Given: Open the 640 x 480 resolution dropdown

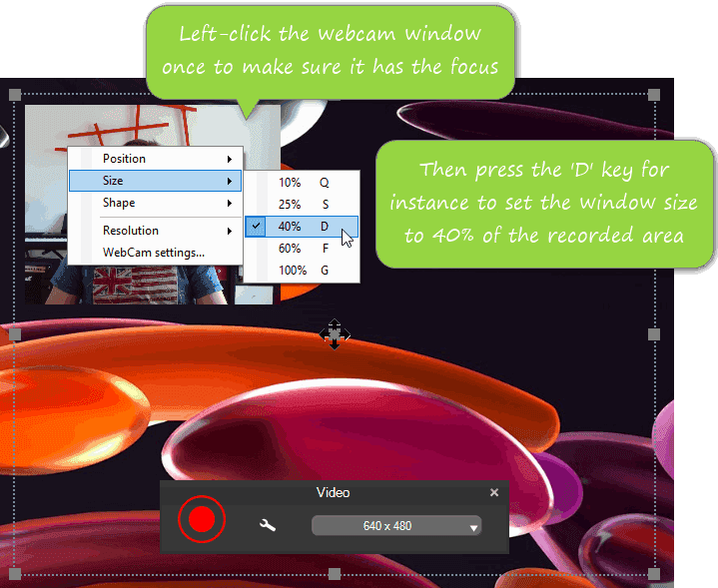Looking at the screenshot, I should click(x=396, y=526).
